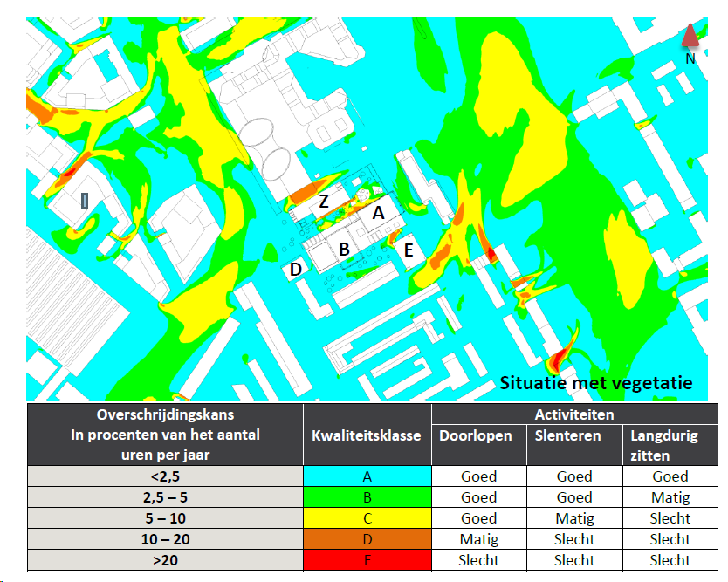
Task: Select building label Z on the map
Action: pyautogui.click(x=324, y=202)
